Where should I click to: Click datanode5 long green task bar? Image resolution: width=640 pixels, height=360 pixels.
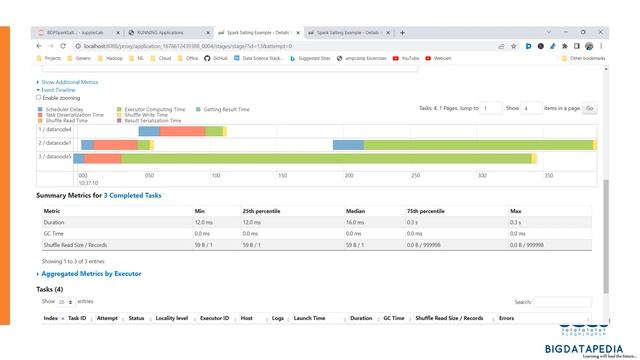pyautogui.click(x=326, y=158)
